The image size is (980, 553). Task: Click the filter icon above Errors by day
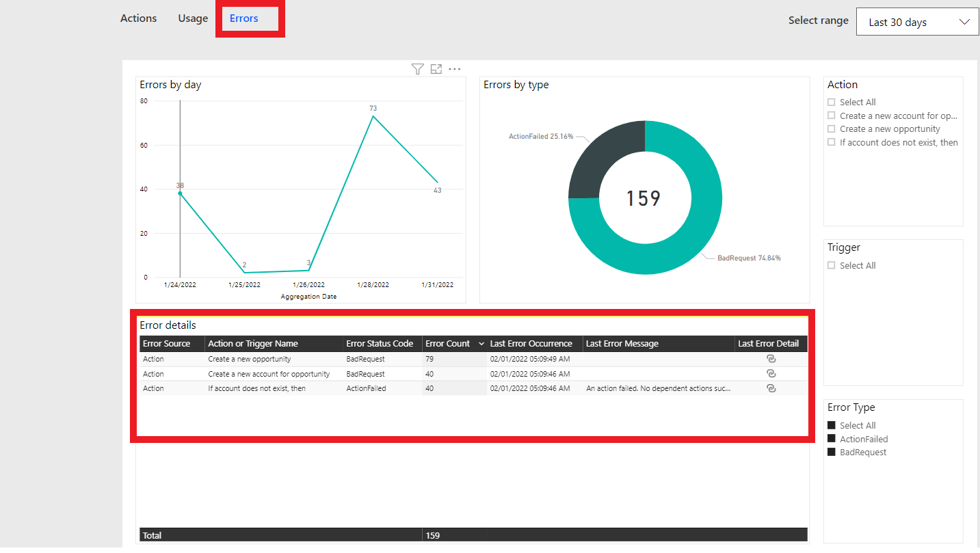tap(417, 68)
